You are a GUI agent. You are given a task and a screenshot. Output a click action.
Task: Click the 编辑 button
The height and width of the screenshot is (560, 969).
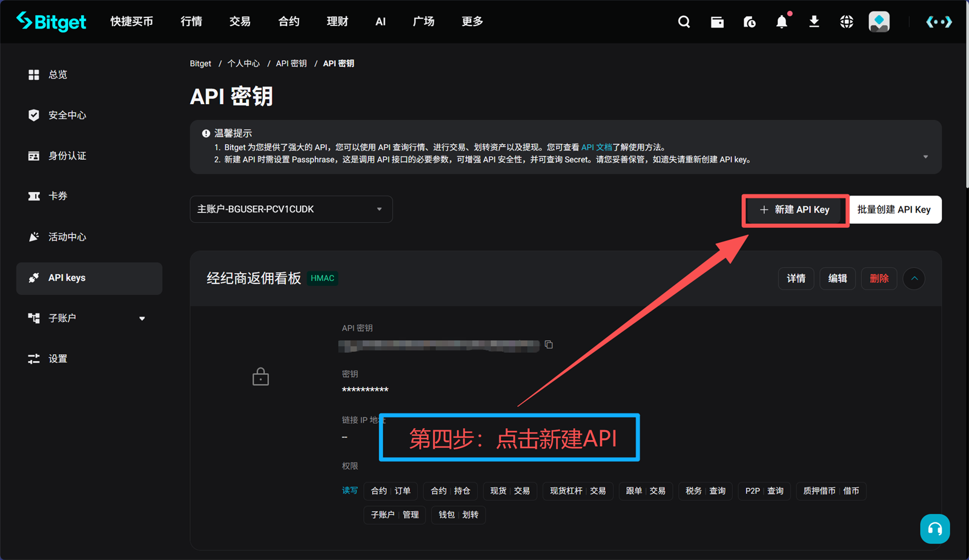click(x=838, y=278)
